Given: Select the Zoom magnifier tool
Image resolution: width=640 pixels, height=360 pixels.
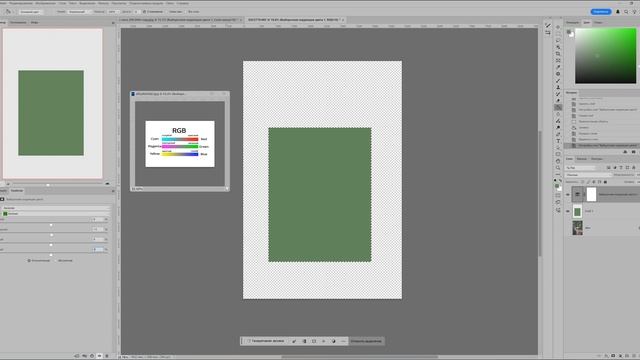Looking at the screenshot, I should [558, 167].
